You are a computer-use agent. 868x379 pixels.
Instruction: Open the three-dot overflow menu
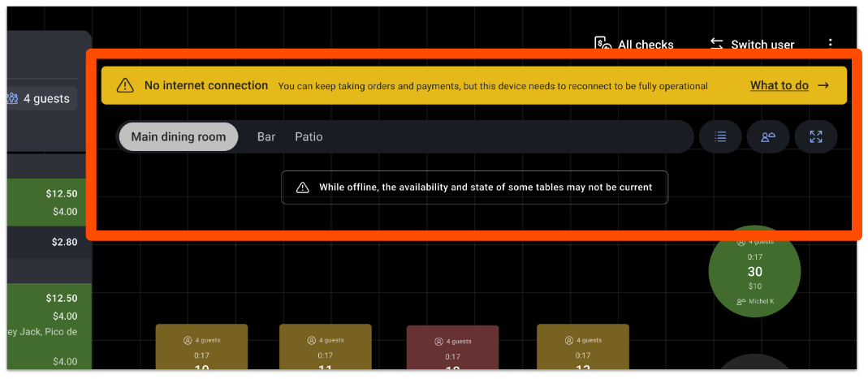point(830,45)
